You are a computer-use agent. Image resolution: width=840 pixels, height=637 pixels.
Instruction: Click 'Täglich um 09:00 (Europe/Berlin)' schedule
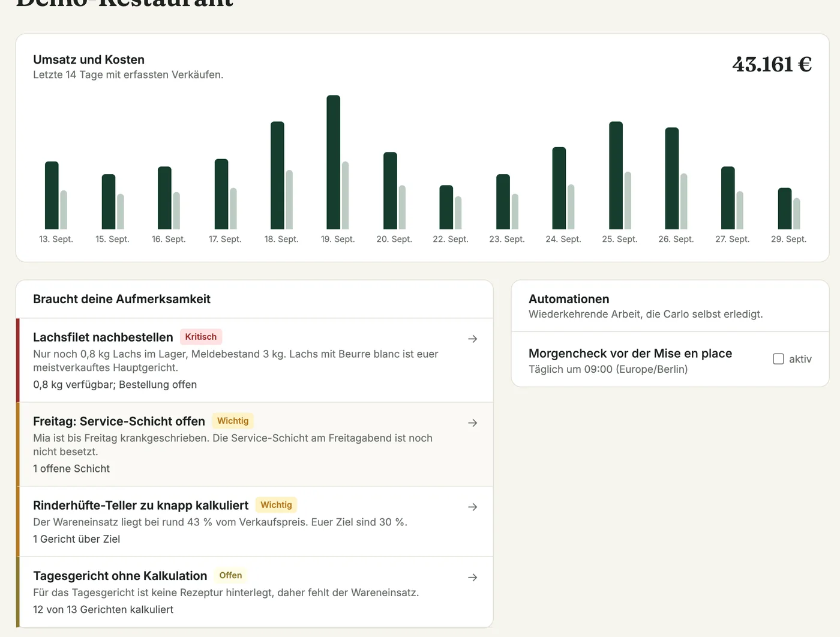click(608, 369)
